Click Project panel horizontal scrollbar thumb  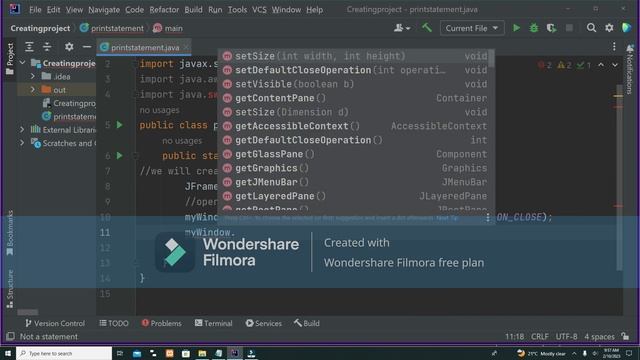pos(28,312)
